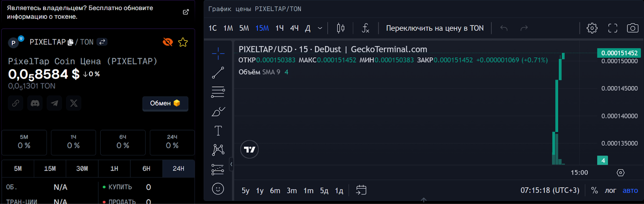Switch to the 6H stats tab
644x204 pixels.
click(x=147, y=169)
